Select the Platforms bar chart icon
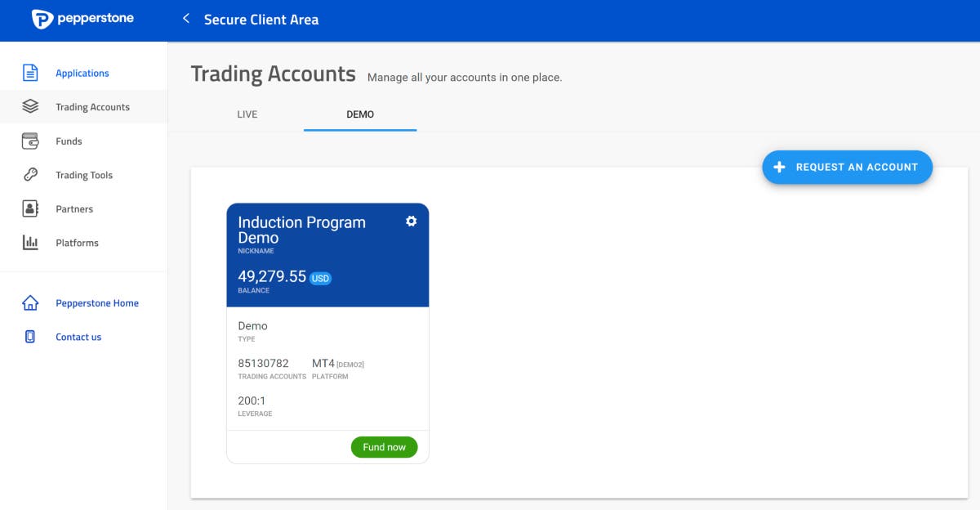This screenshot has width=980, height=510. tap(30, 242)
